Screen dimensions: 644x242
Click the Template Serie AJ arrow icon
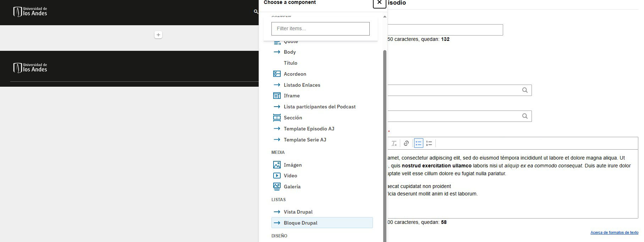[x=277, y=140]
